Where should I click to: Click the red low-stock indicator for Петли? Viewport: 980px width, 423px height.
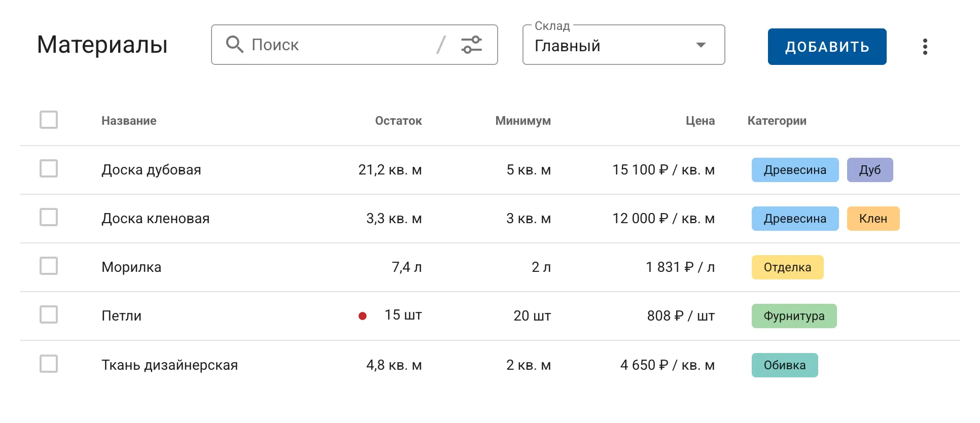[x=362, y=316]
